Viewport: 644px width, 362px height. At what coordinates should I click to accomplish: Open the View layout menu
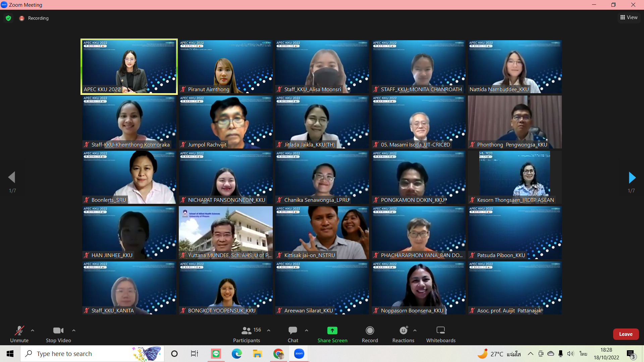click(629, 17)
